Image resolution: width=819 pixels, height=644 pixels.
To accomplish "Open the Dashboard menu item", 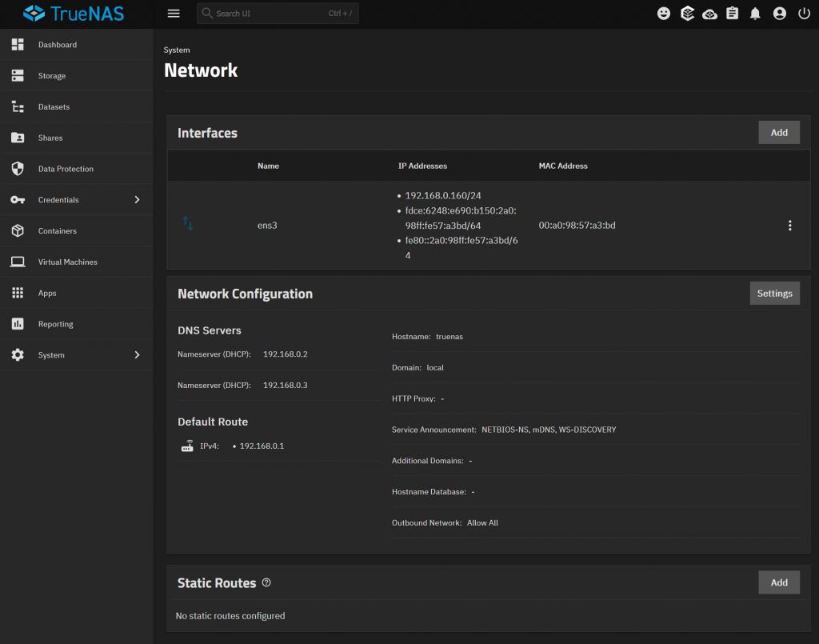I will click(x=76, y=44).
